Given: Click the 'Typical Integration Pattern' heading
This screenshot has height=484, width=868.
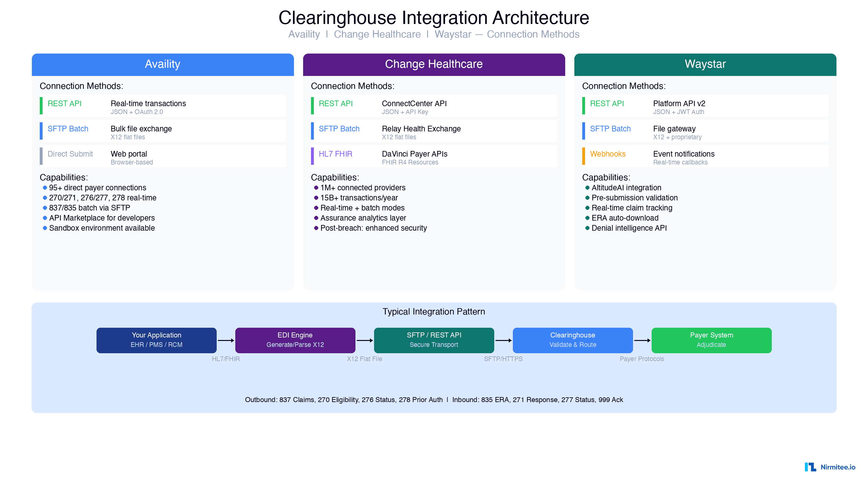Looking at the screenshot, I should [x=434, y=312].
